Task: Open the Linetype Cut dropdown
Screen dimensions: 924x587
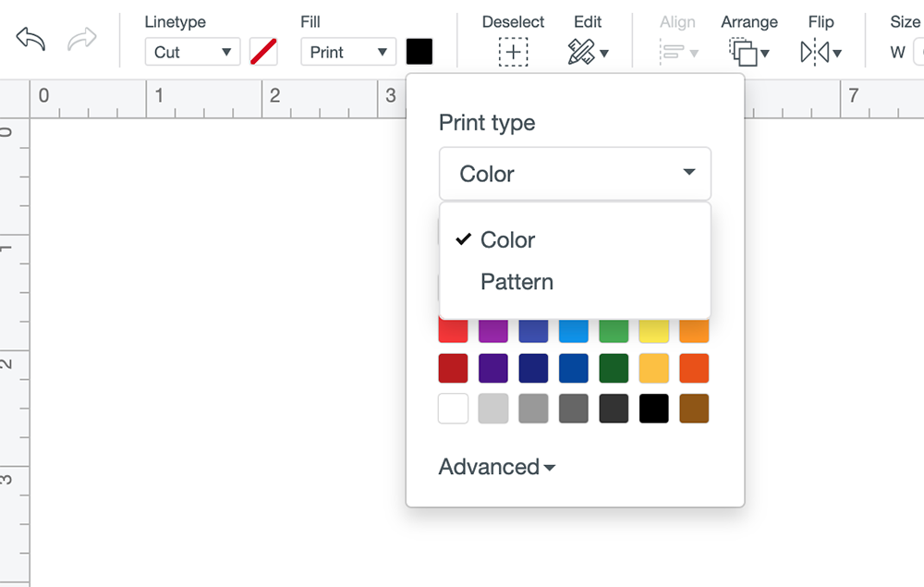Action: 193,52
